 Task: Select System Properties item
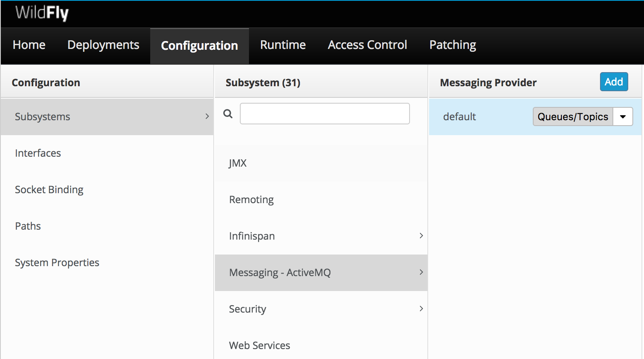pyautogui.click(x=107, y=262)
